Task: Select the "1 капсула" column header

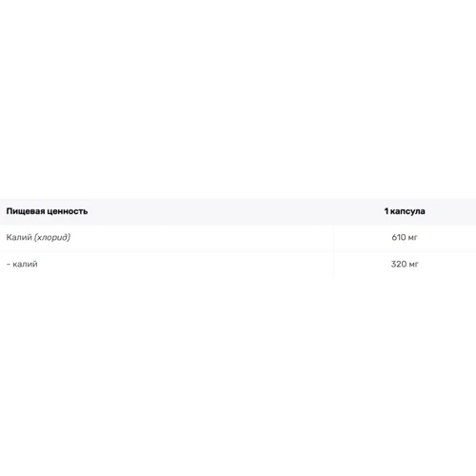Action: point(405,211)
